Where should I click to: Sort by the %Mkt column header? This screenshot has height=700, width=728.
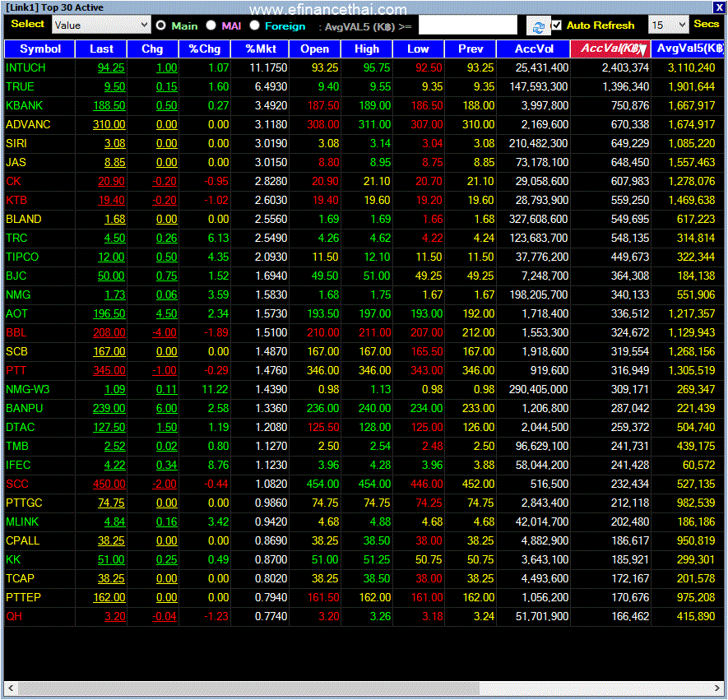260,49
